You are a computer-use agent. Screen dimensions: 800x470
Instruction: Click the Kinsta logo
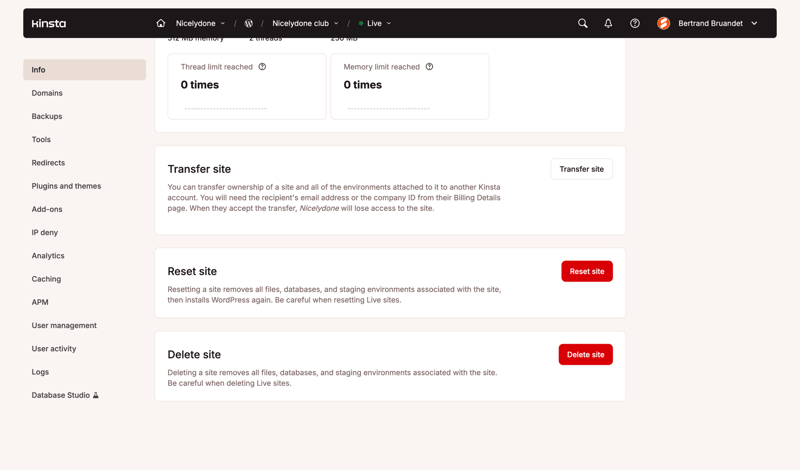pos(48,23)
